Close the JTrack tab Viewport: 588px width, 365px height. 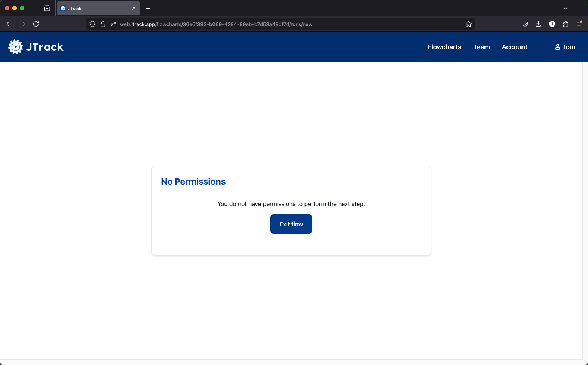click(x=134, y=8)
